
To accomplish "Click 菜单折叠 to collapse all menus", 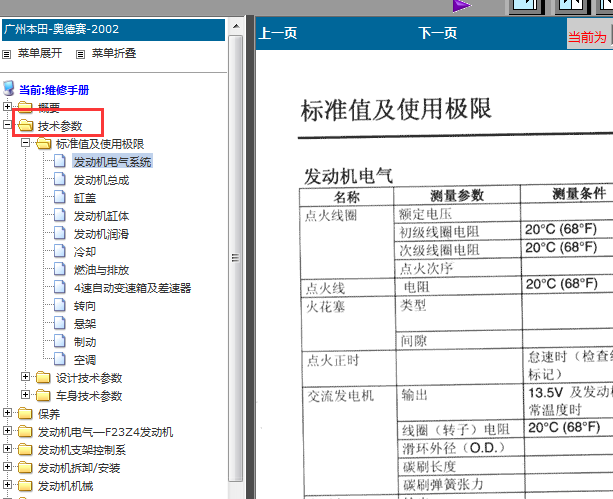I will coord(114,54).
